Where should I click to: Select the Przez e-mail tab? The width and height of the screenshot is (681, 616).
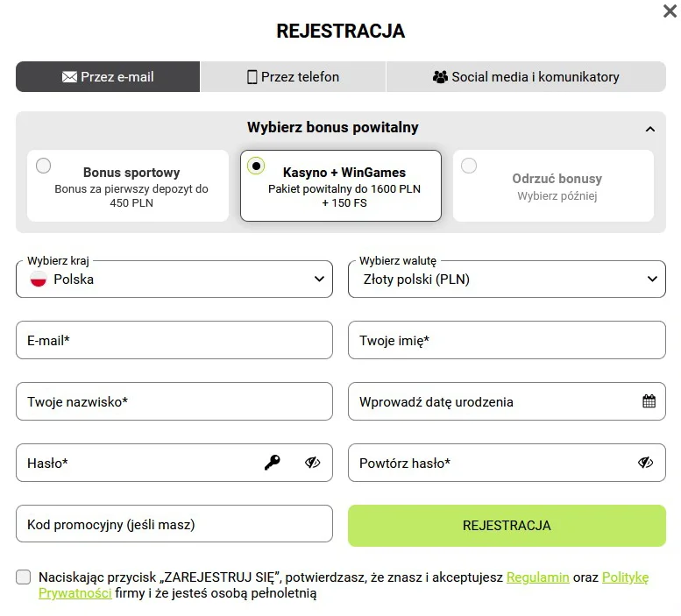(108, 77)
